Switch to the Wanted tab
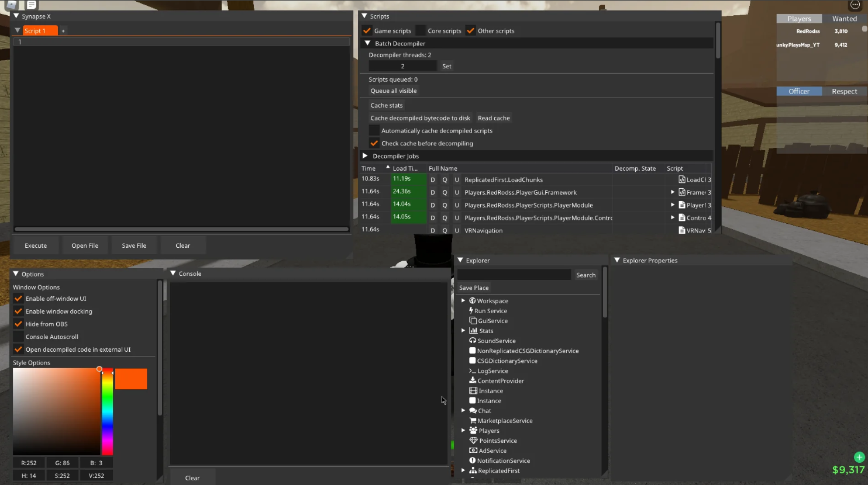Image resolution: width=868 pixels, height=485 pixels. pos(844,19)
